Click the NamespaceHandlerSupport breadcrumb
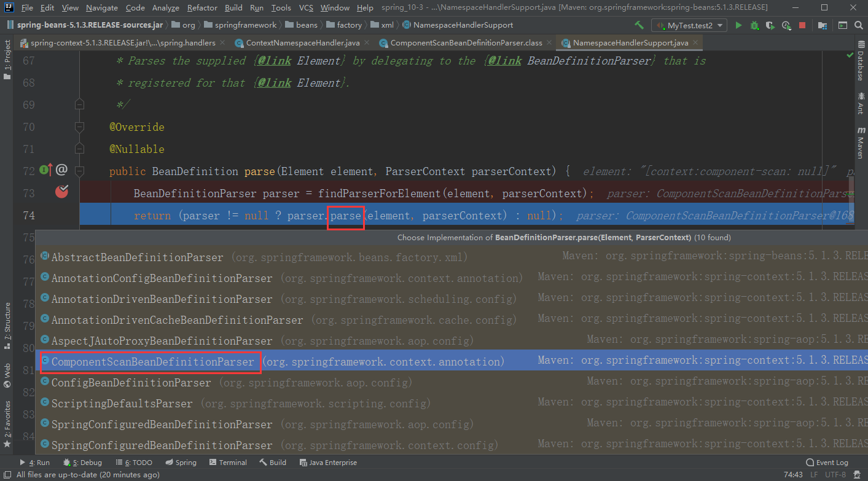 (x=458, y=25)
